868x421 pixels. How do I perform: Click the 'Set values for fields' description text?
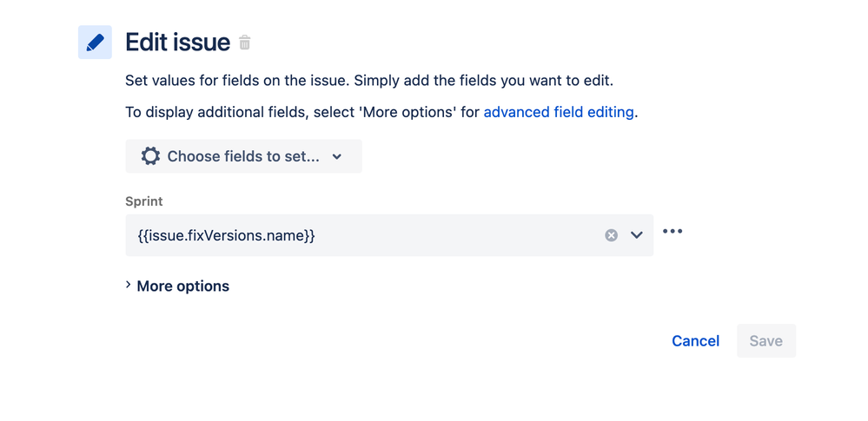[369, 81]
